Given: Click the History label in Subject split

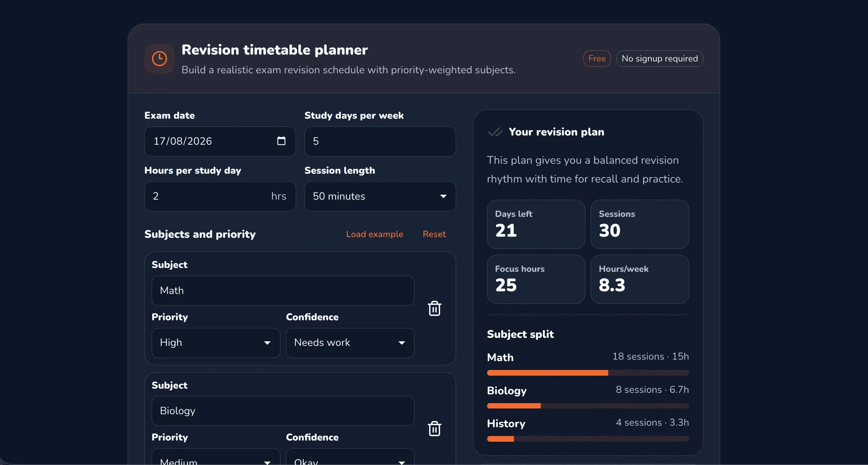Looking at the screenshot, I should [x=506, y=423].
